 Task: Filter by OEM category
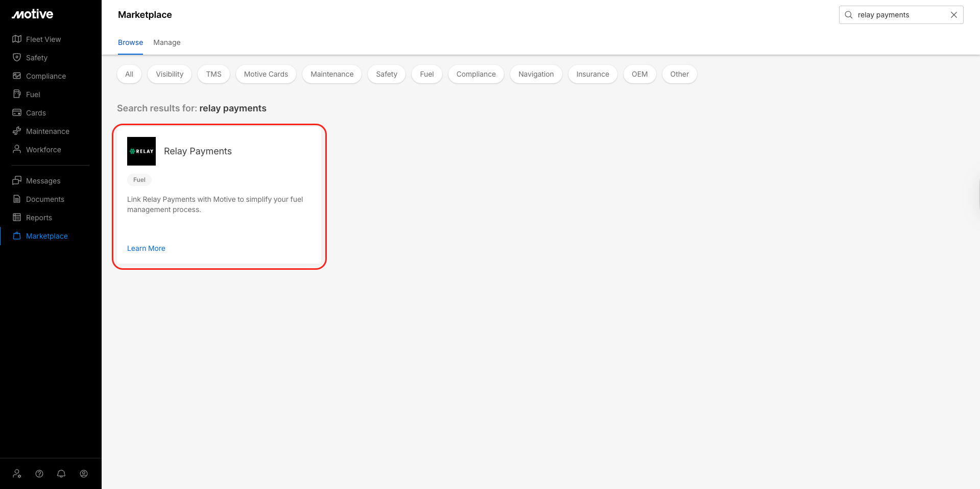640,74
